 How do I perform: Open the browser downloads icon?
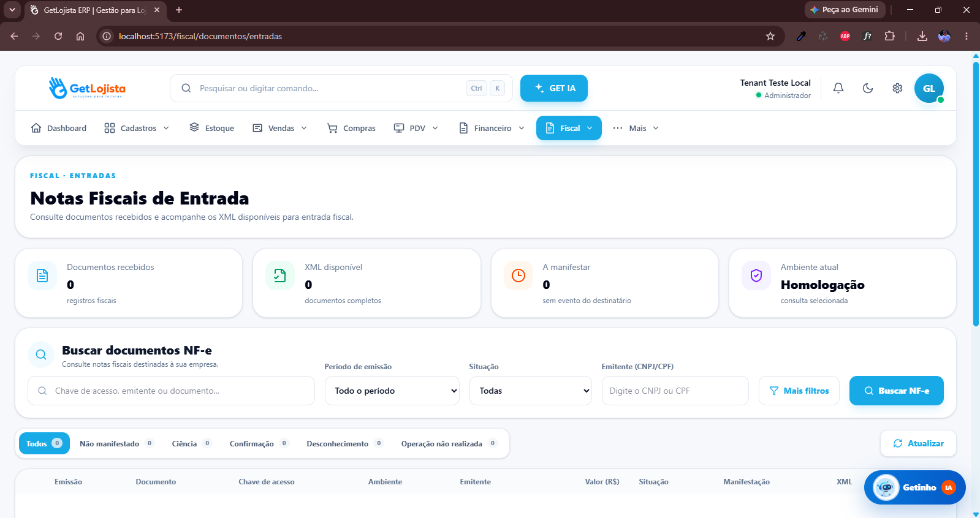[x=922, y=36]
